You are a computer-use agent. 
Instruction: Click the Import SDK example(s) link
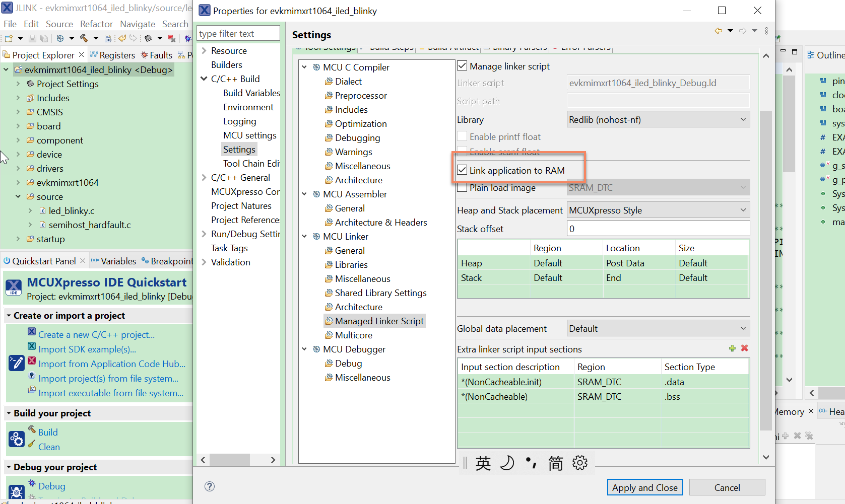(x=87, y=349)
